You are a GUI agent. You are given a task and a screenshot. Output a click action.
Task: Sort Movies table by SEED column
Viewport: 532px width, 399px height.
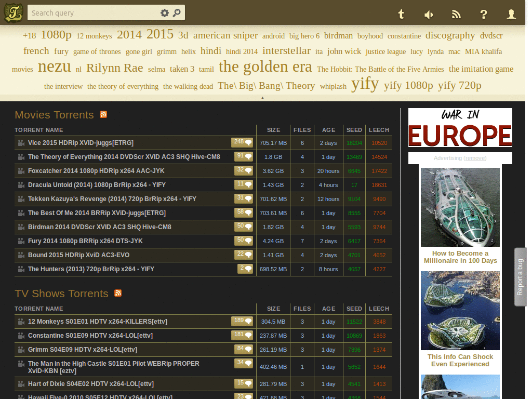(x=354, y=130)
